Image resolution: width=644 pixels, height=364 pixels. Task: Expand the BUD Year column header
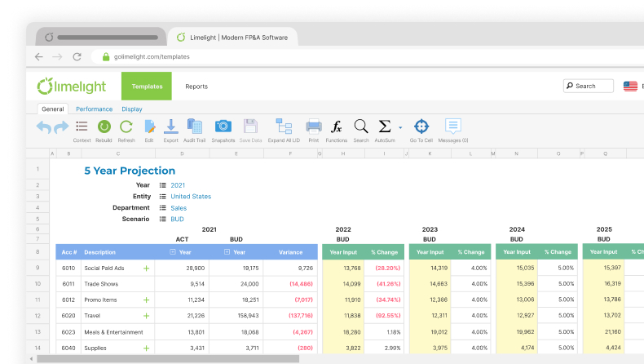pos(227,251)
